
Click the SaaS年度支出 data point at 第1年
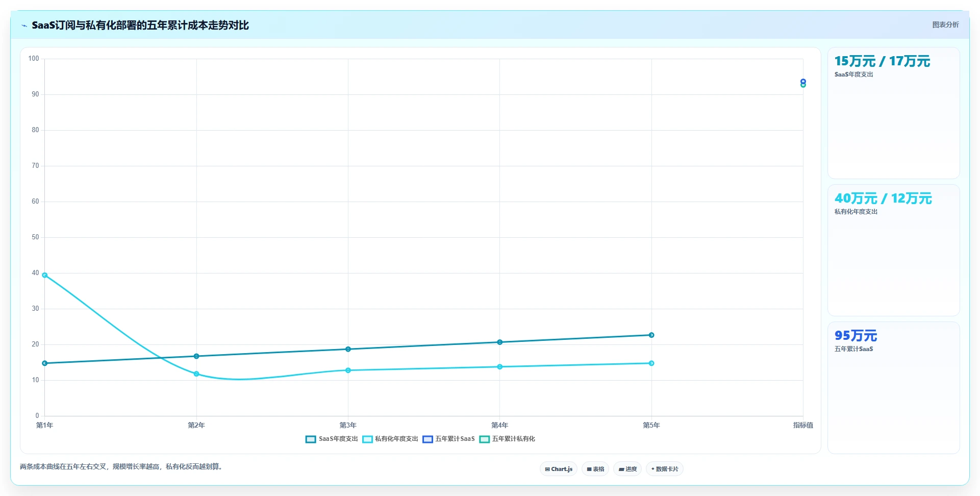(45, 363)
